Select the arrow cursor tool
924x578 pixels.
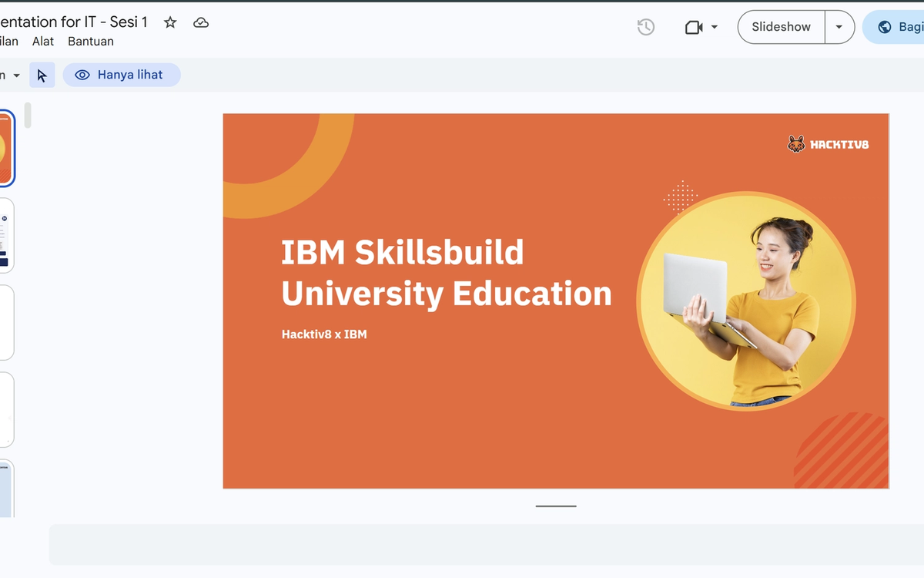(x=42, y=75)
